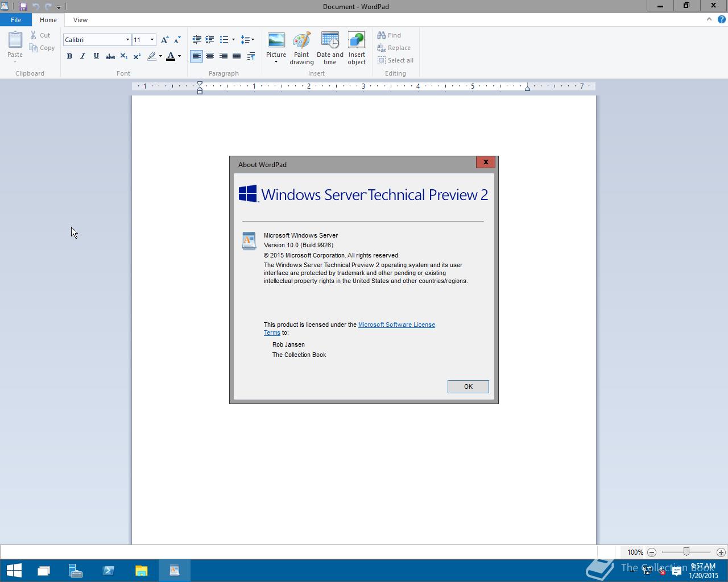Click the Paste clipboard icon

15,40
